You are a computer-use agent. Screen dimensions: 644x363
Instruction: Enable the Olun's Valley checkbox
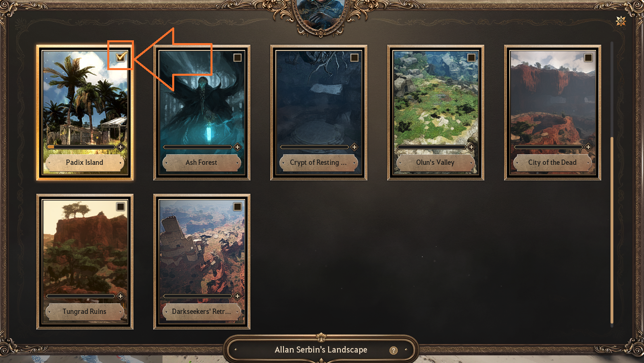[471, 58]
